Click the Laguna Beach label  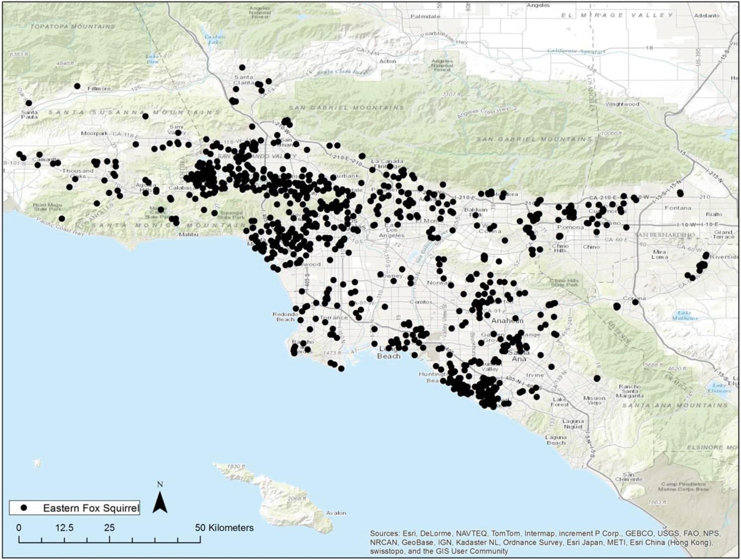[x=556, y=440]
